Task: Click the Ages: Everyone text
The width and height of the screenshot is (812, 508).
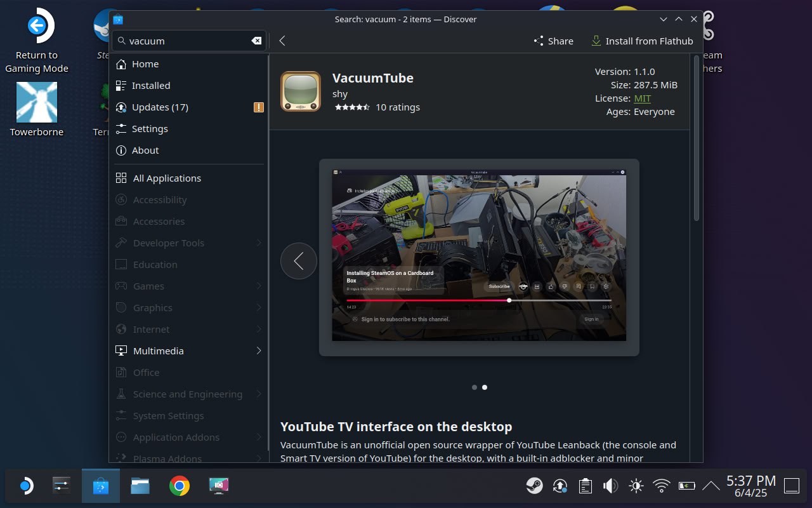Action: 641,112
